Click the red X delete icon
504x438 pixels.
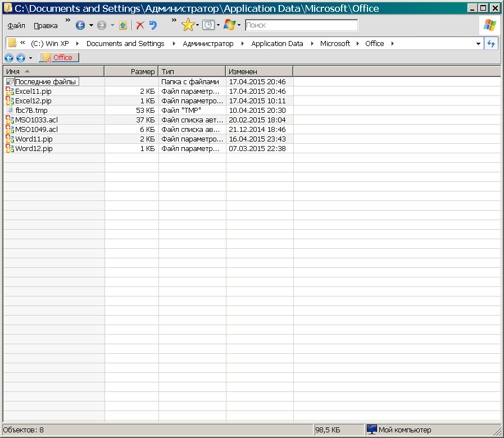(140, 25)
